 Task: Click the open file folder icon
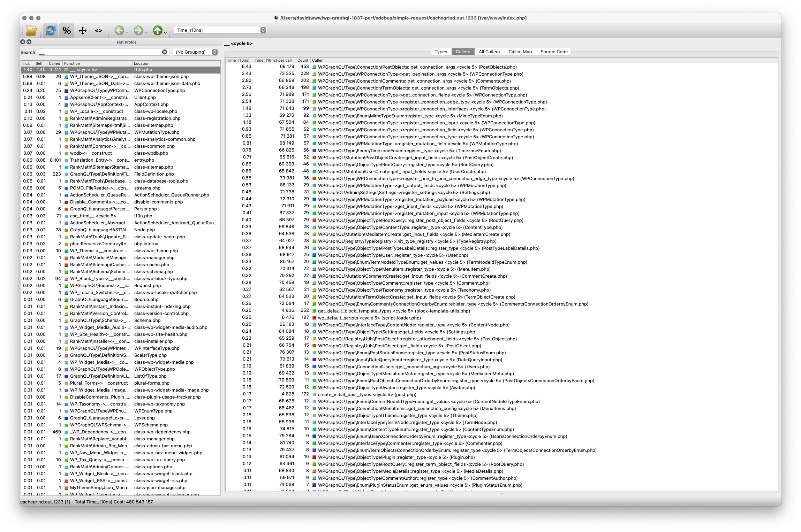[31, 31]
